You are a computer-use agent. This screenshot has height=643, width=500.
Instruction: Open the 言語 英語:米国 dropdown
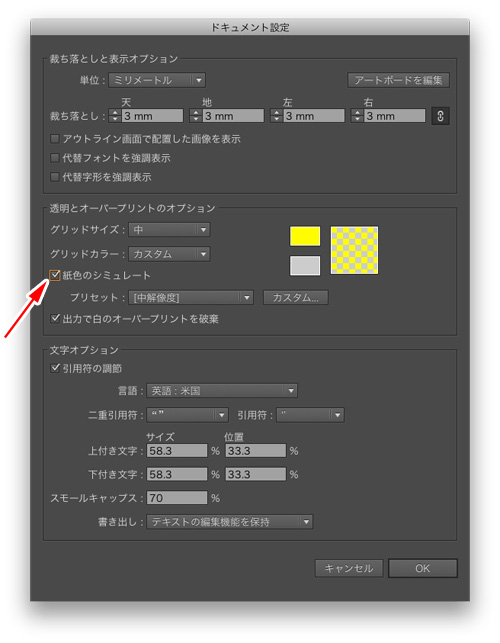(x=222, y=390)
